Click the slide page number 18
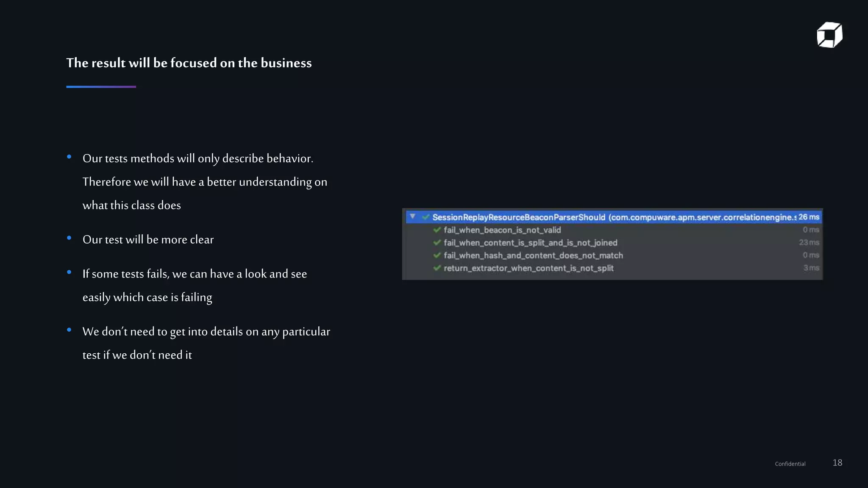 point(837,463)
